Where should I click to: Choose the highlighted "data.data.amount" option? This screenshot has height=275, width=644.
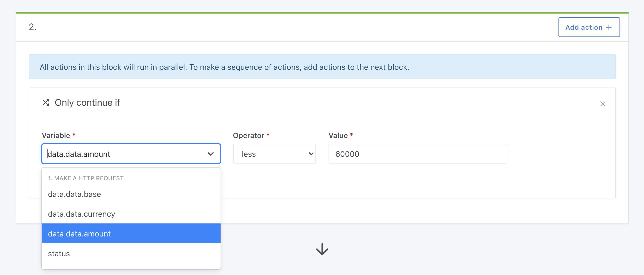point(79,234)
